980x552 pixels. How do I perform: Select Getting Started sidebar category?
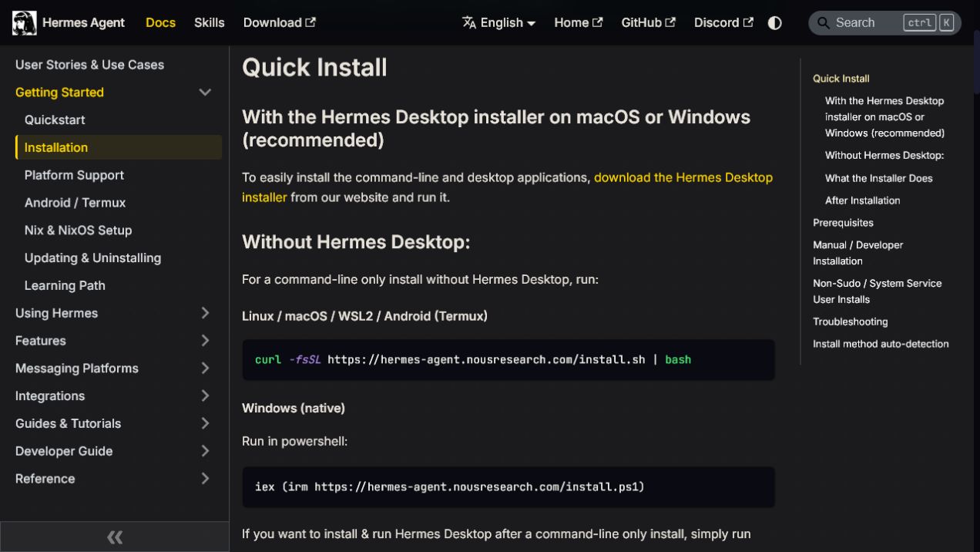[x=59, y=93]
